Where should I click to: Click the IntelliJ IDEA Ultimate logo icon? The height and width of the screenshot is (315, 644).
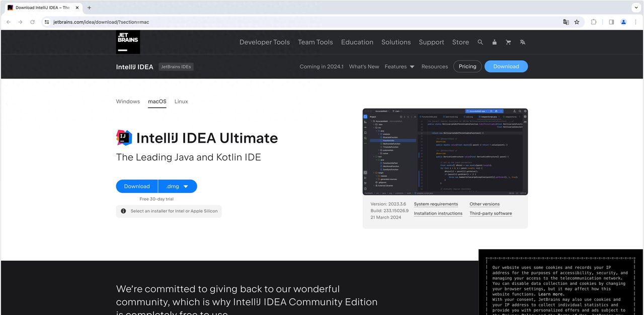coord(124,138)
